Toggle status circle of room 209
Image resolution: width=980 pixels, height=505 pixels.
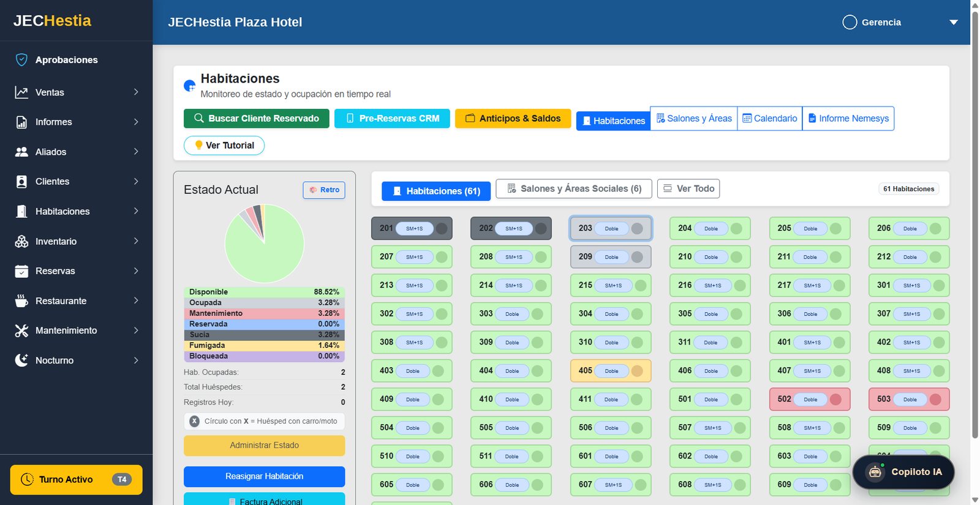pos(637,257)
